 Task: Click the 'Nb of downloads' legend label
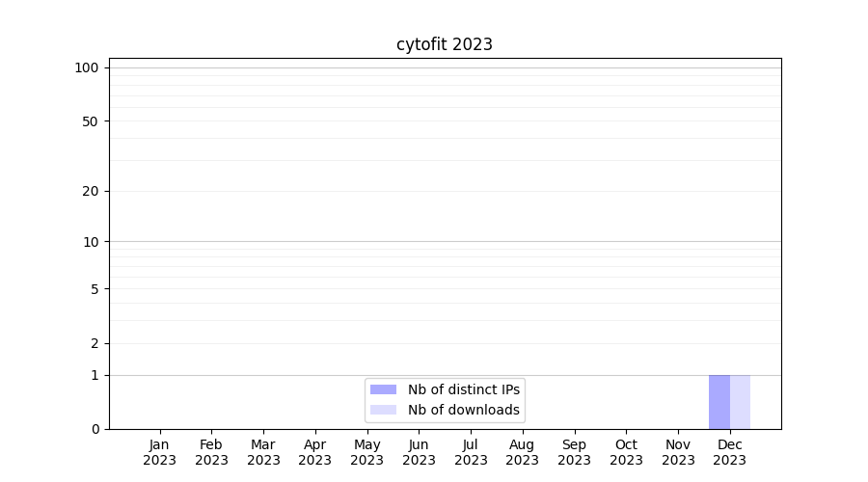click(464, 410)
